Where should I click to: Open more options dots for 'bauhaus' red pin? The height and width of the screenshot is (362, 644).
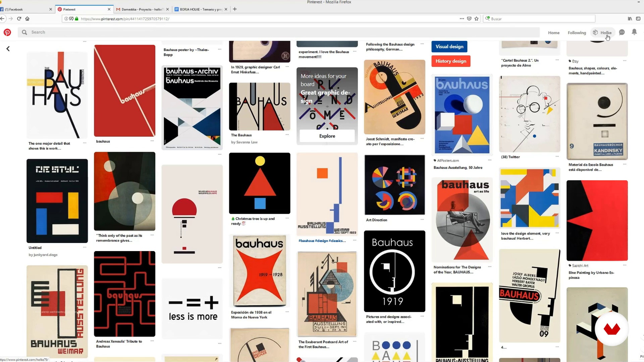click(x=152, y=141)
